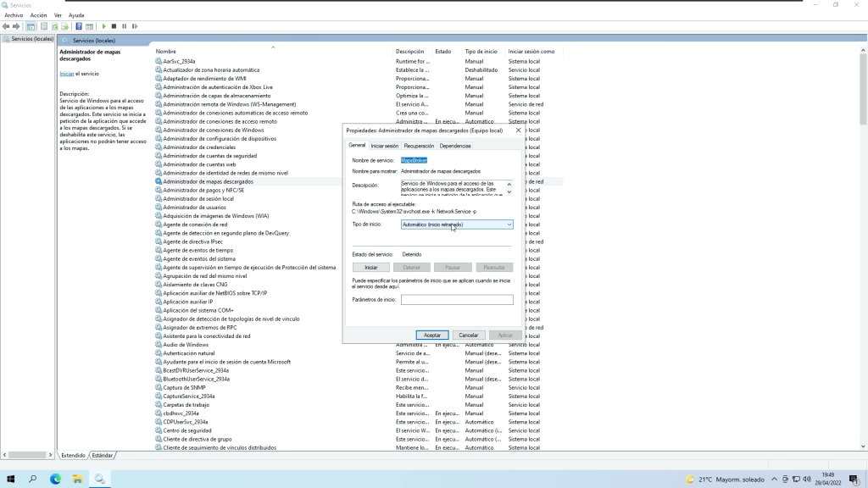Click the Iniciar el servicio link
This screenshot has width=868, height=488.
pos(67,74)
